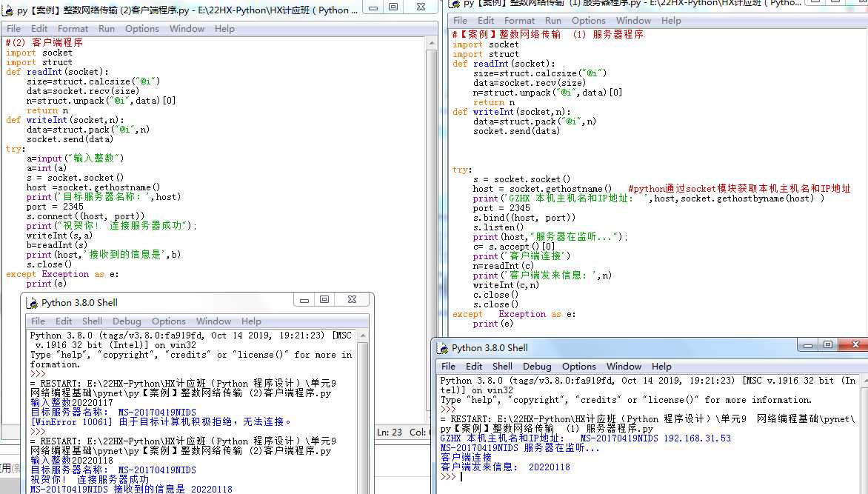868x494 pixels.
Task: Open Window menu in the client editor
Action: [187, 29]
